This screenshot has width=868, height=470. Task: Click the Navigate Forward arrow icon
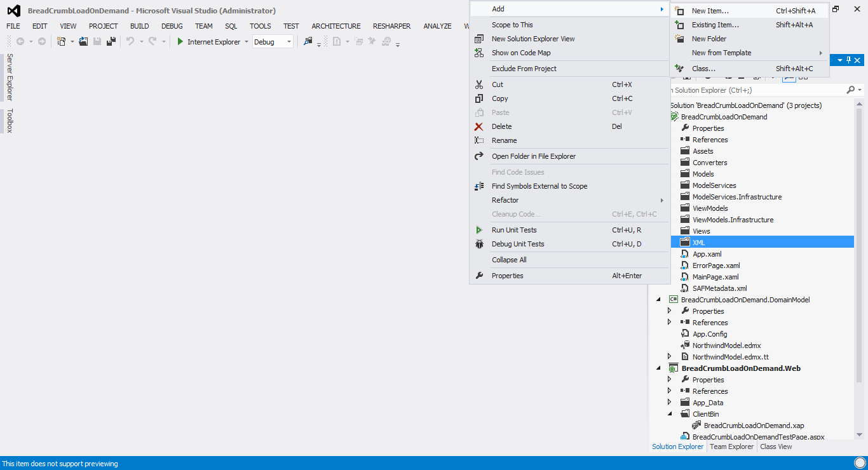(42, 41)
